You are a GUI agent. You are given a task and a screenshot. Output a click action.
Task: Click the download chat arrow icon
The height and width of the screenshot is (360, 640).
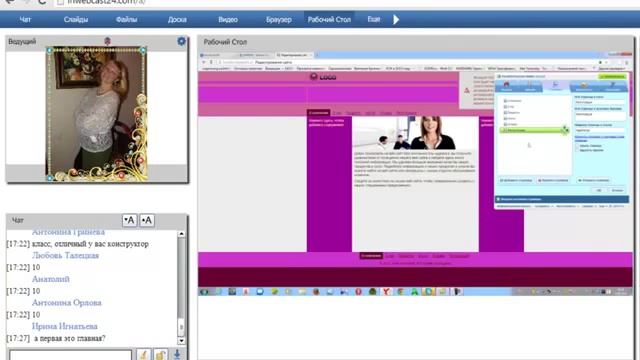click(177, 354)
